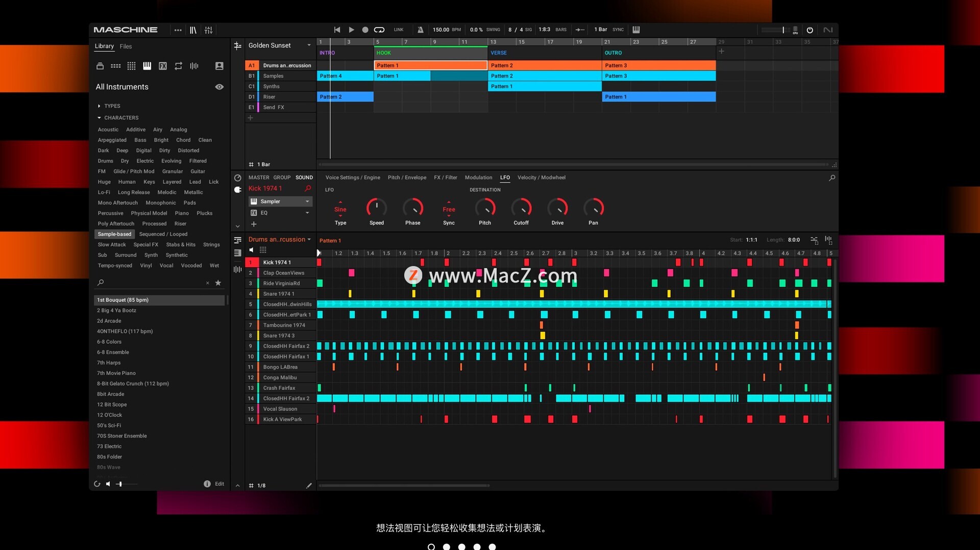Start playback with the play button
Viewport: 980px width, 550px height.
[x=351, y=30]
